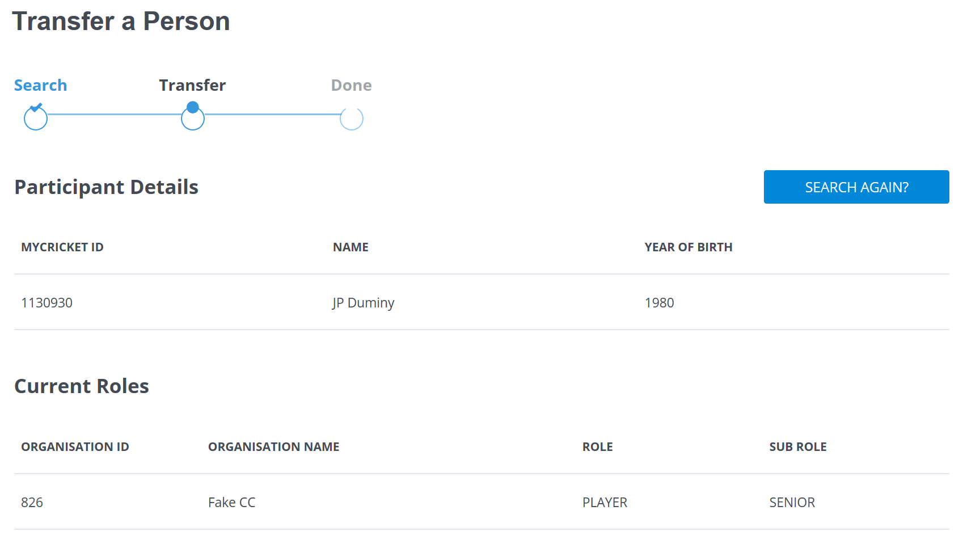Select the Done step label
This screenshot has width=980, height=540.
click(352, 85)
